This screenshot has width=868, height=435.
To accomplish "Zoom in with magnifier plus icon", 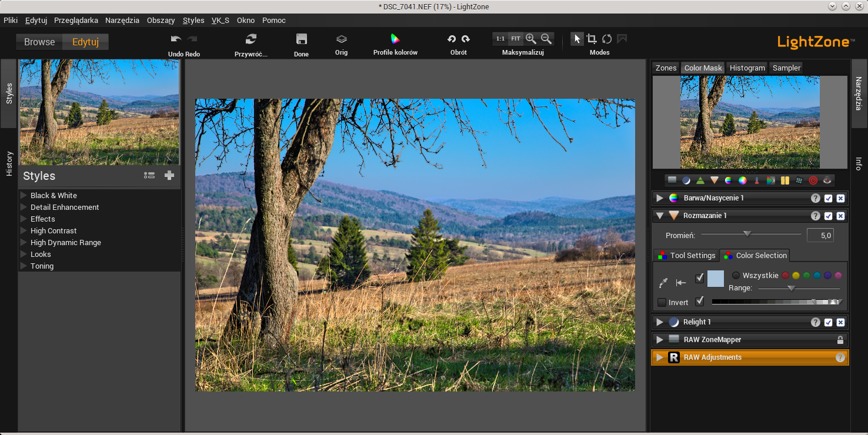I will click(531, 39).
